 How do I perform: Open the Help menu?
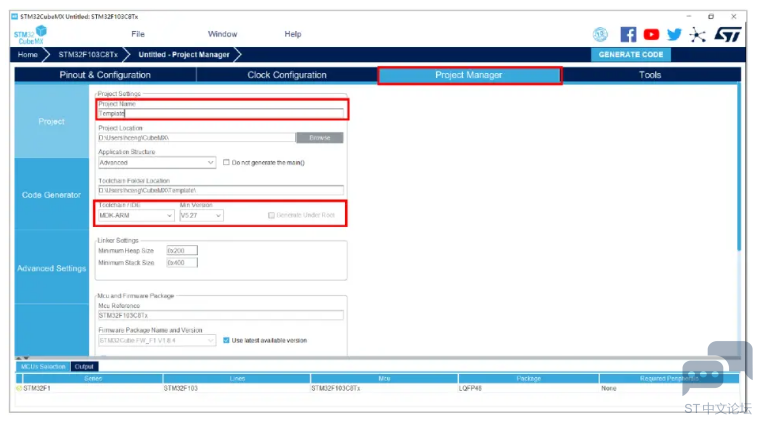click(293, 34)
